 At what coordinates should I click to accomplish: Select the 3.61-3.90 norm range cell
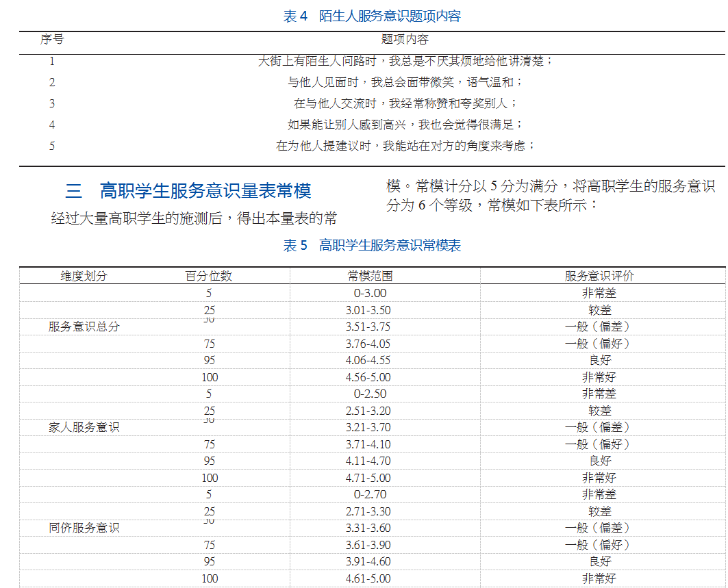[x=371, y=545]
